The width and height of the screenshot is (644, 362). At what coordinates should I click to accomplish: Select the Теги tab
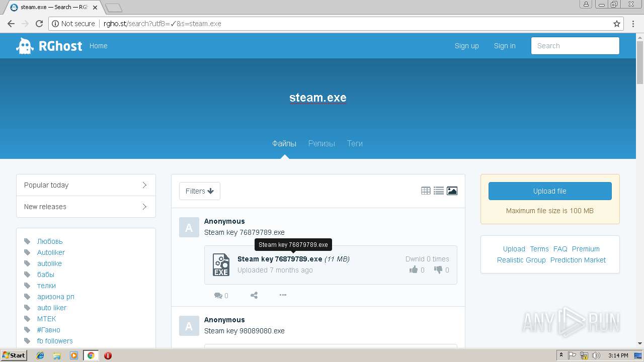355,143
